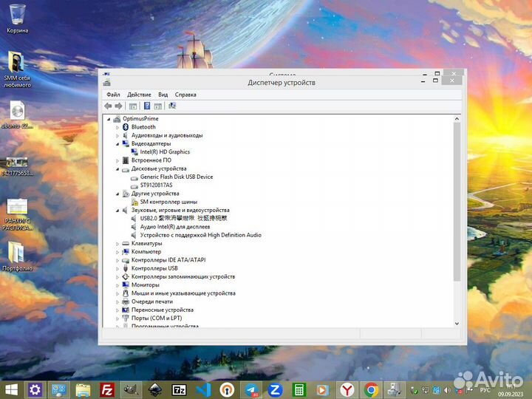Expand the Контроллеры USB node
This screenshot has height=399, width=532.
tap(117, 268)
